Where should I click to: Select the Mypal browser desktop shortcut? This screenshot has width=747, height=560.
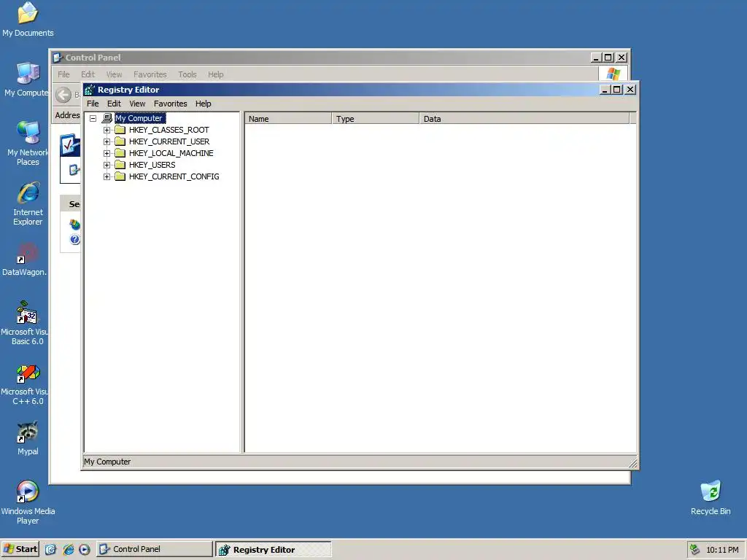(x=28, y=438)
